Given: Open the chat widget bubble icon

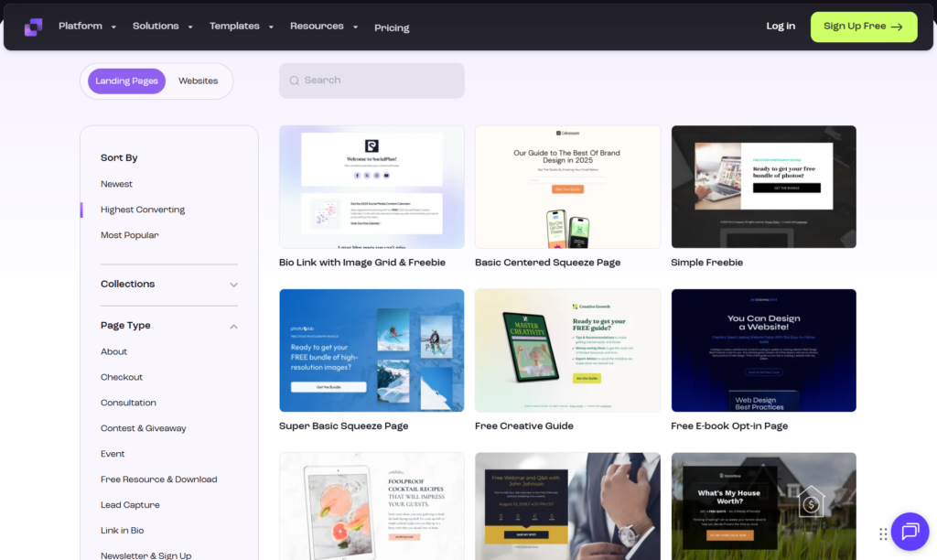Looking at the screenshot, I should click(x=910, y=532).
